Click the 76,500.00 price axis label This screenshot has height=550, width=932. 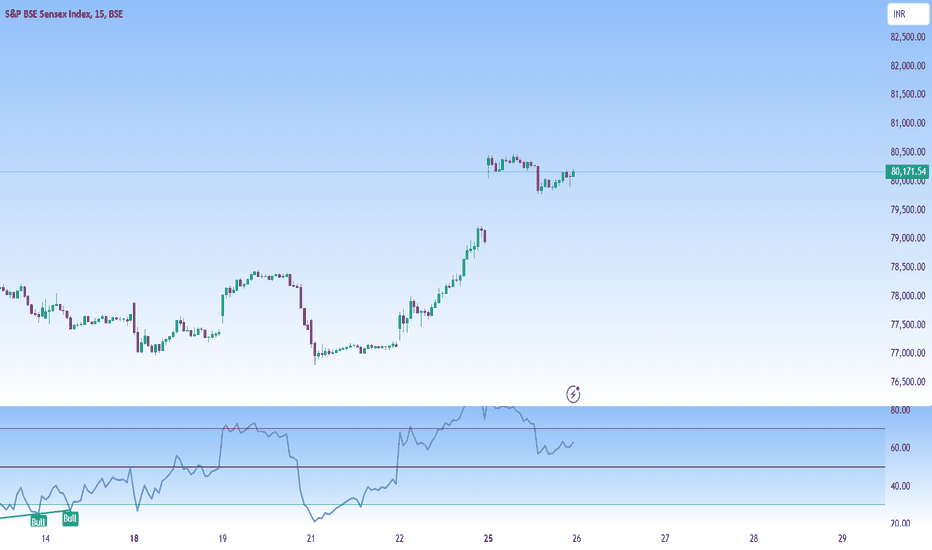pos(908,382)
